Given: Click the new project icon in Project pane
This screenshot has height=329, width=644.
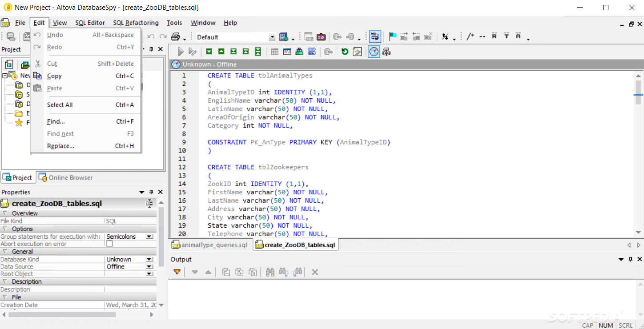Looking at the screenshot, I should pyautogui.click(x=9, y=64).
